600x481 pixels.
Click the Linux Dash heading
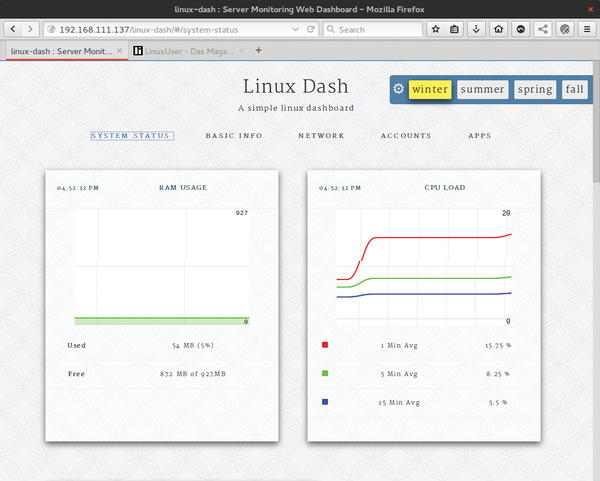coord(296,86)
